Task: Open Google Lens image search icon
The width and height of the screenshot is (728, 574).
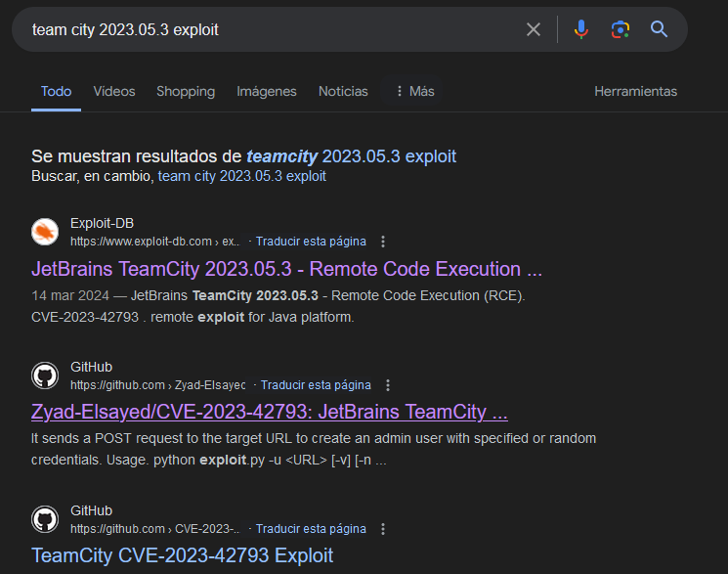Action: click(621, 29)
